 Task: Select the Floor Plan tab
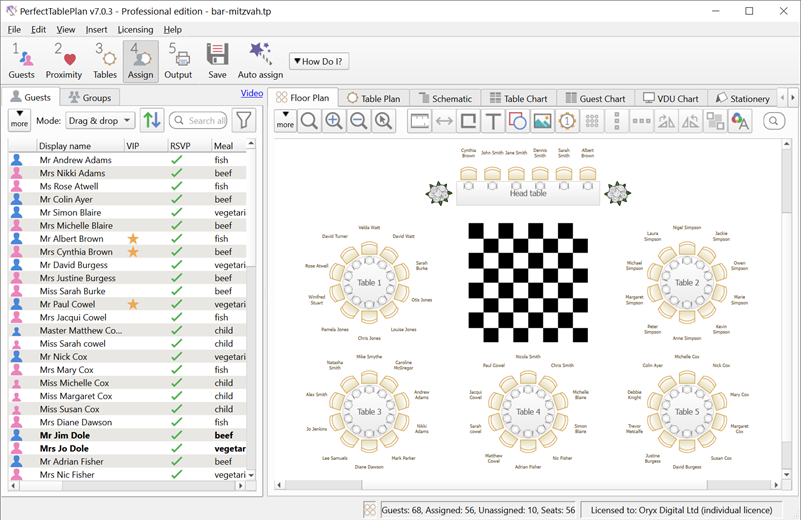[x=303, y=98]
